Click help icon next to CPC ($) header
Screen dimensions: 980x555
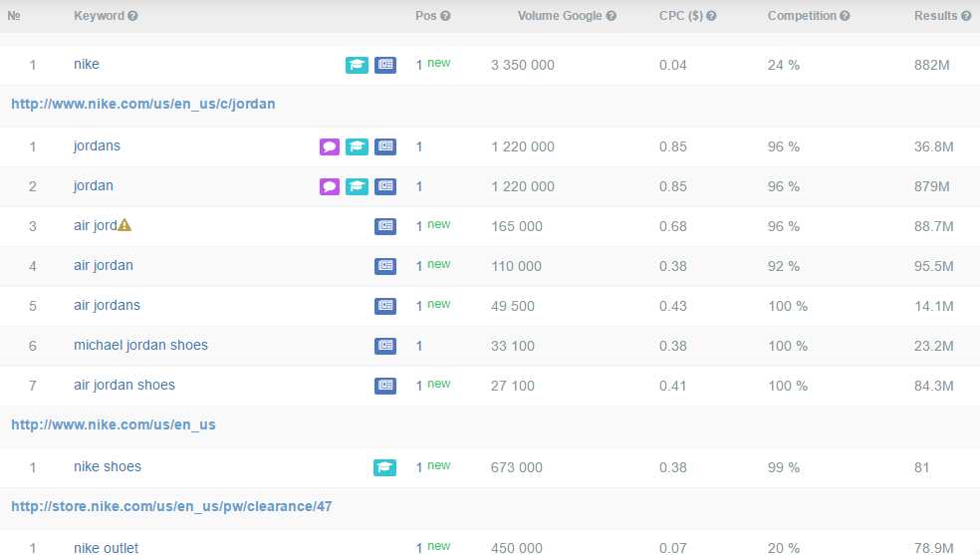pyautogui.click(x=711, y=16)
